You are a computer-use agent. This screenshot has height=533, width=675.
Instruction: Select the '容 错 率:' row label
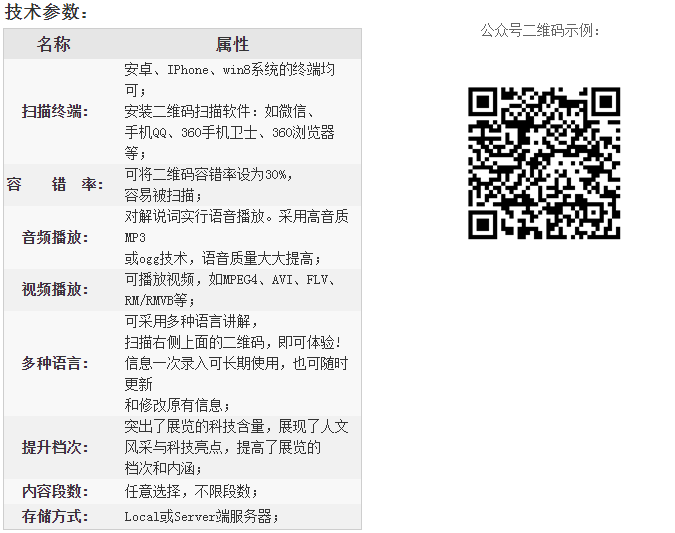(55, 185)
